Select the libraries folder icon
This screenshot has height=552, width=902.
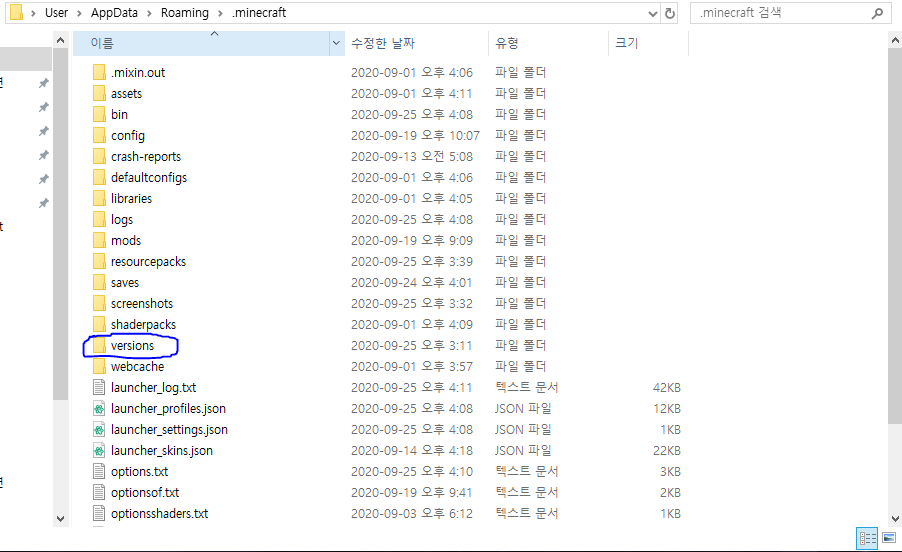[99, 198]
